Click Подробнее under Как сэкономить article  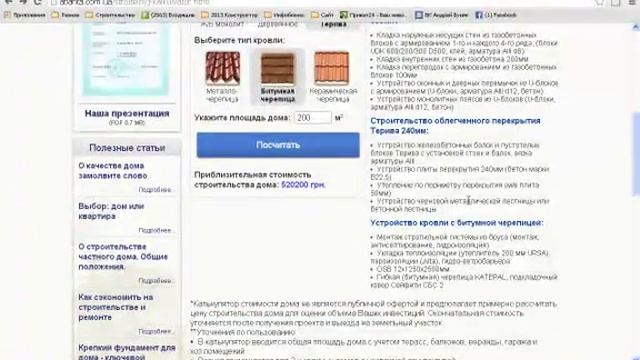click(156, 331)
